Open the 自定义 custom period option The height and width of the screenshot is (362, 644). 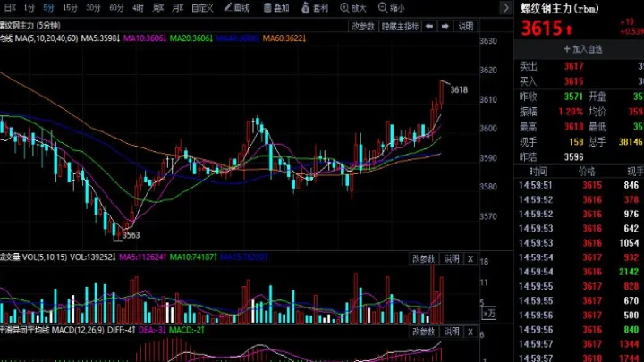pos(203,7)
